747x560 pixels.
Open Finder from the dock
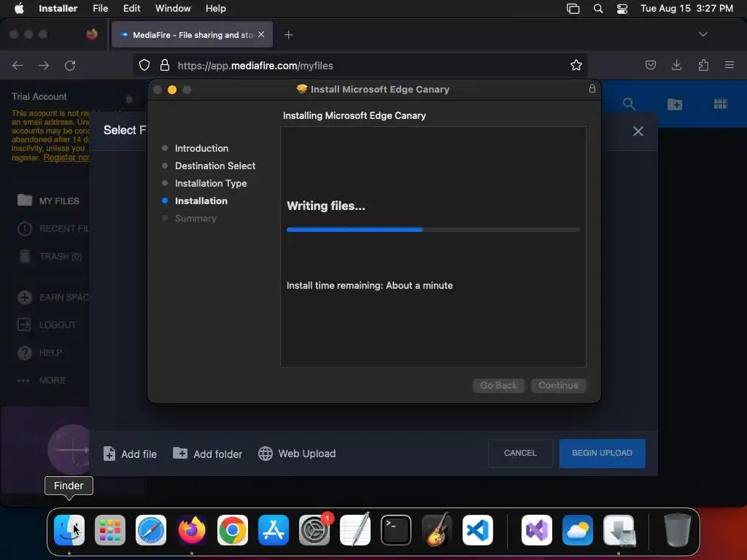pyautogui.click(x=69, y=530)
